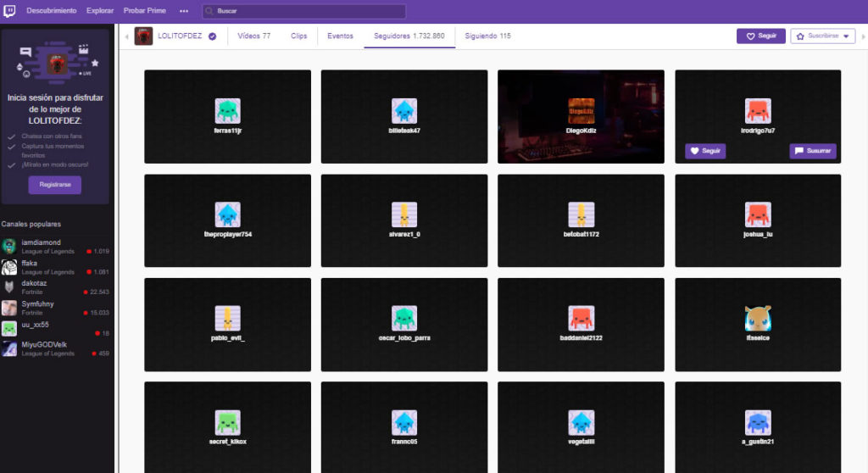Open Descubrimiento in top navigation
This screenshot has width=868, height=473.
click(51, 11)
